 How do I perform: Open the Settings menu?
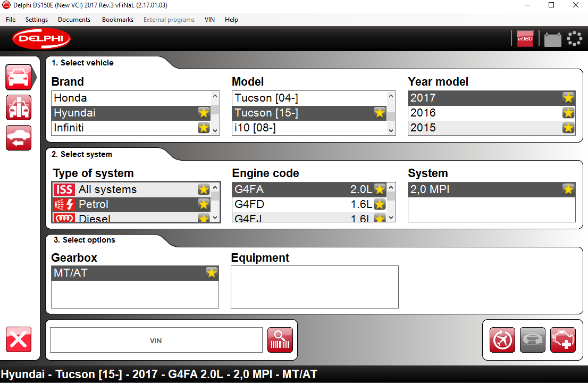pyautogui.click(x=36, y=20)
